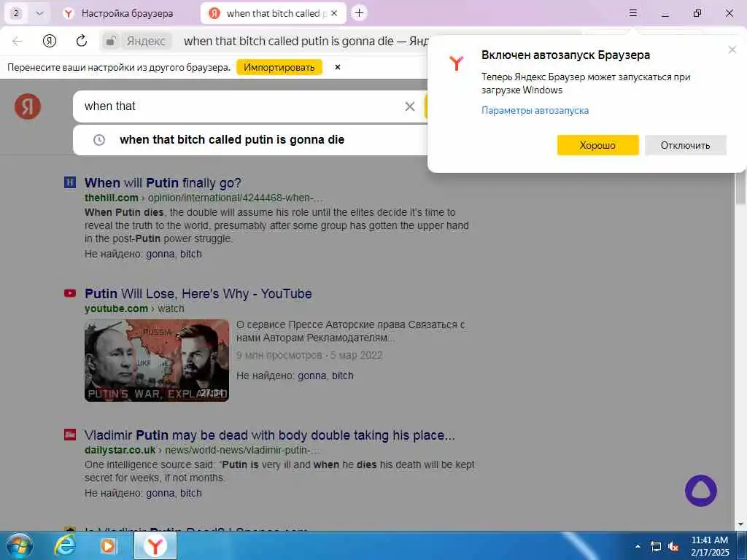Click thehill.com result favicon
747x560 pixels.
click(x=70, y=182)
